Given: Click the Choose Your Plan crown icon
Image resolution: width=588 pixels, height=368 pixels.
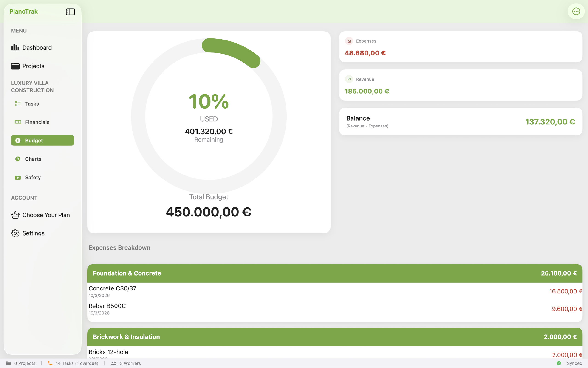Looking at the screenshot, I should 15,215.
